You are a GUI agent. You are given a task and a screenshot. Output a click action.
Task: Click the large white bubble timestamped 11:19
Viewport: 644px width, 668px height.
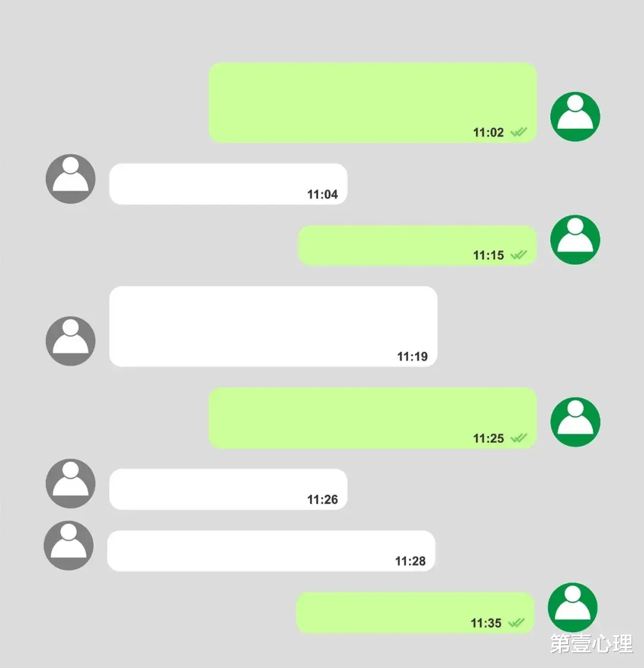point(273,327)
